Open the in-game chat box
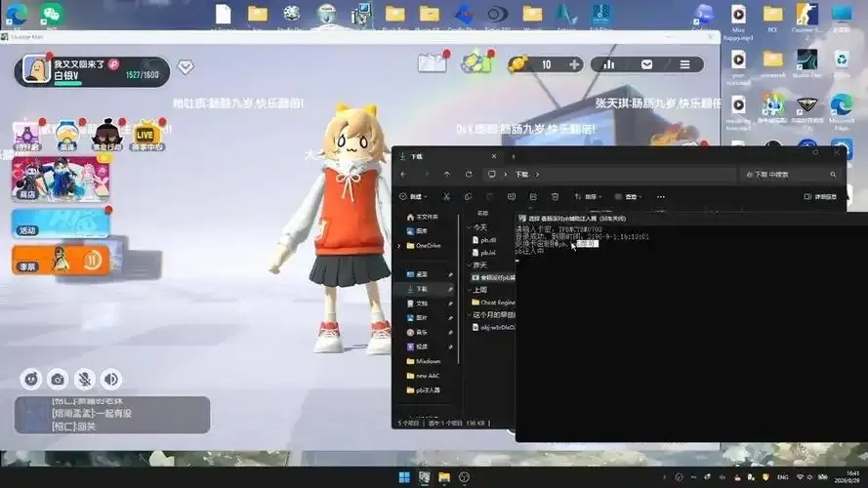 (x=112, y=415)
